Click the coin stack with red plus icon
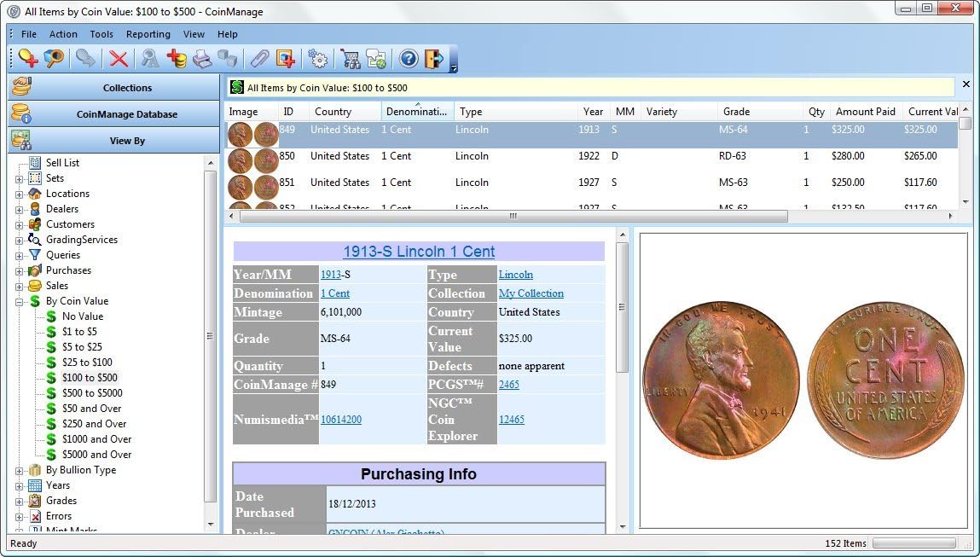This screenshot has height=557, width=980. point(177,59)
